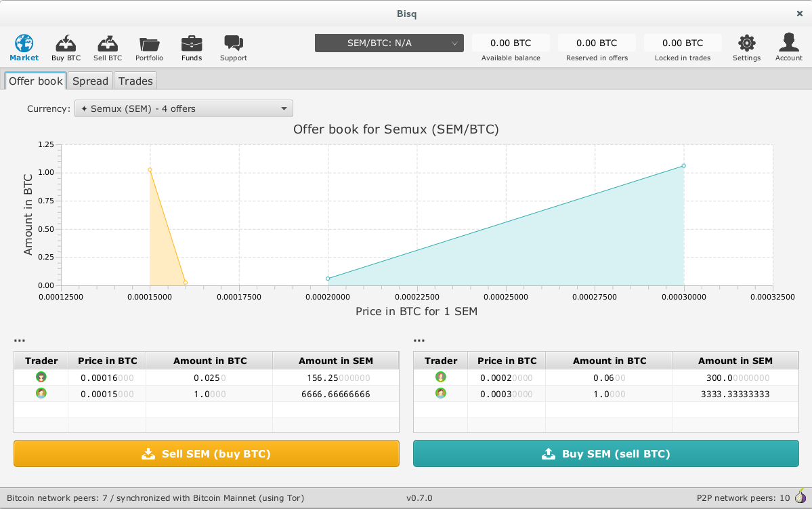Select the 156.25 SEM amount cell
Viewport: 812px width, 509px height.
(336, 378)
